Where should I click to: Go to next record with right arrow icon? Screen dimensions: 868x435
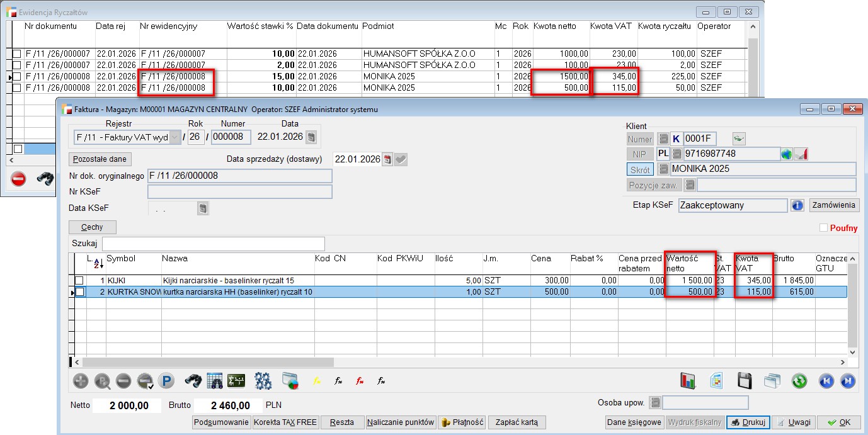[848, 380]
